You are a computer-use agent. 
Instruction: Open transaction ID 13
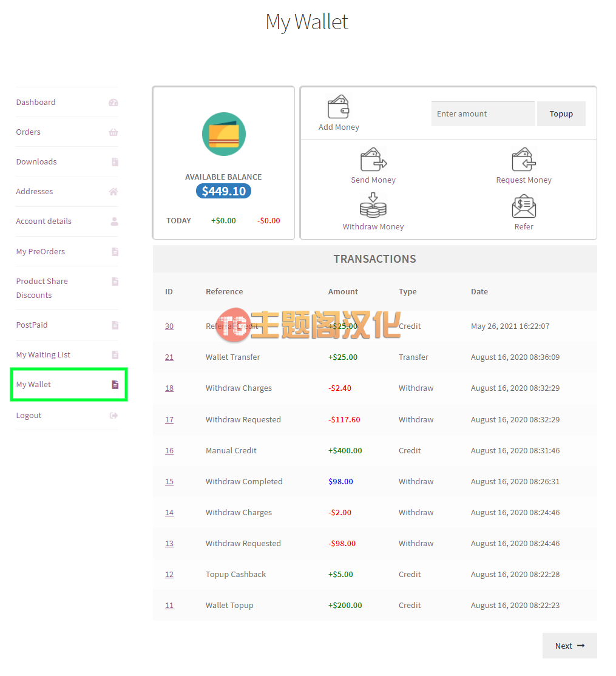coord(169,544)
